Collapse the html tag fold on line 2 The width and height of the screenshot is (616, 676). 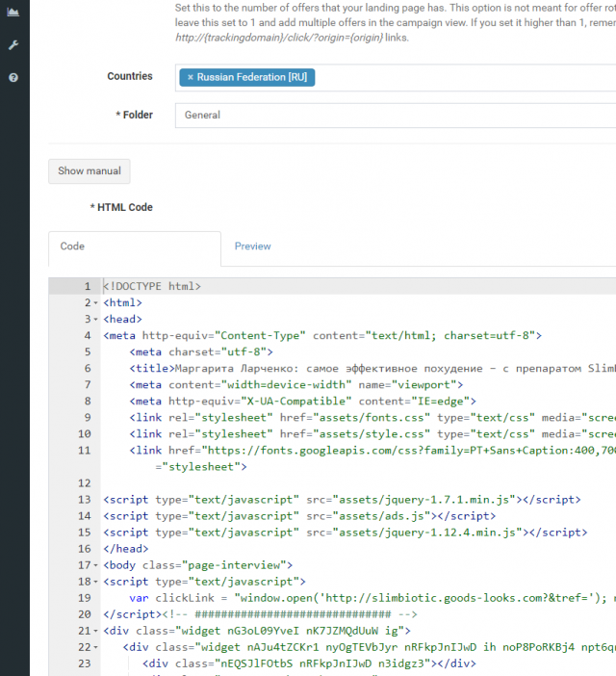tap(95, 303)
